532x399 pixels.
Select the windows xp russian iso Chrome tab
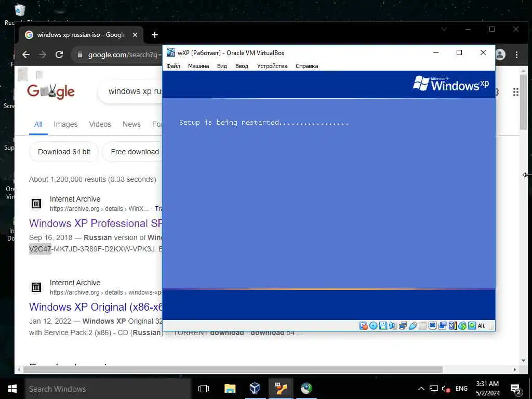[x=81, y=35]
